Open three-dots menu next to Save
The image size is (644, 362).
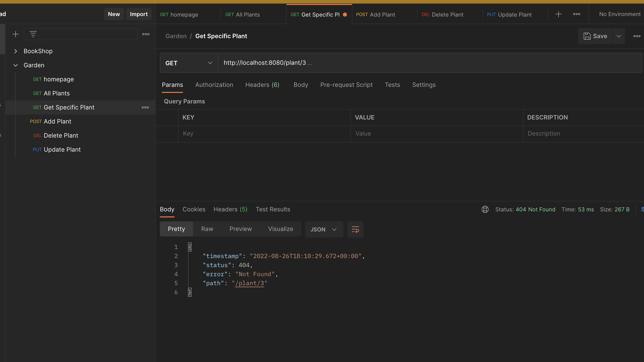[x=637, y=36]
